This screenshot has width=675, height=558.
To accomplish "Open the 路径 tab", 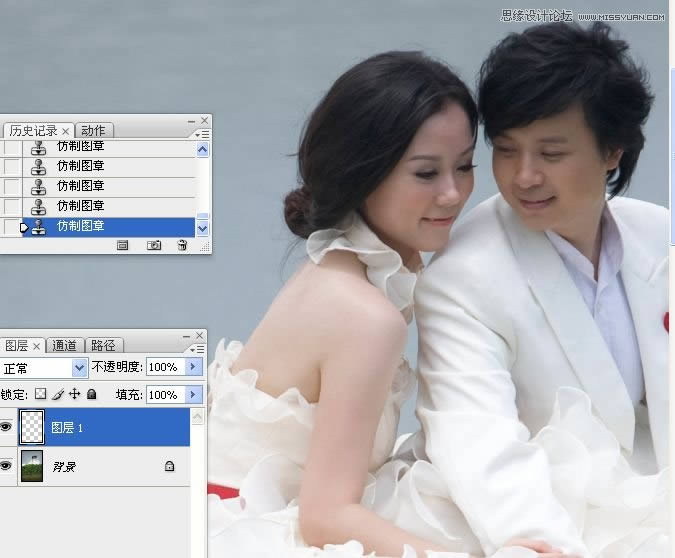I will tap(103, 346).
